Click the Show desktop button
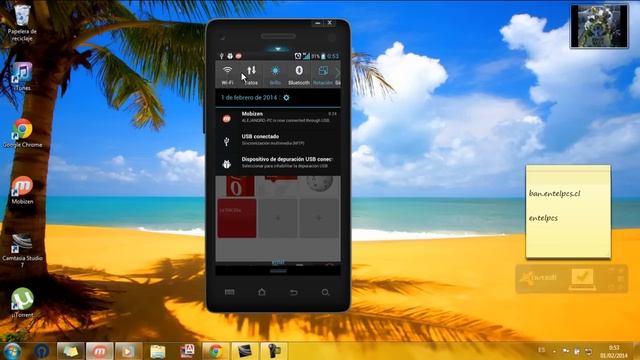Screen dimensions: 640x360 pyautogui.click(x=637, y=351)
